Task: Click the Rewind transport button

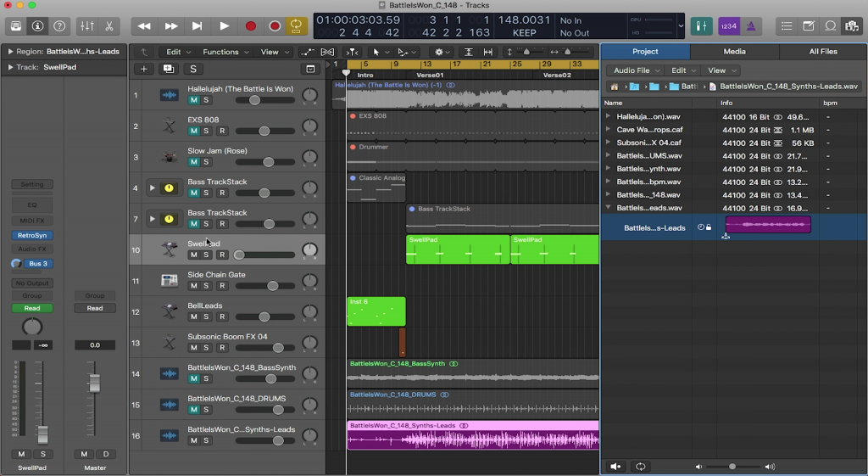Action: pos(144,26)
